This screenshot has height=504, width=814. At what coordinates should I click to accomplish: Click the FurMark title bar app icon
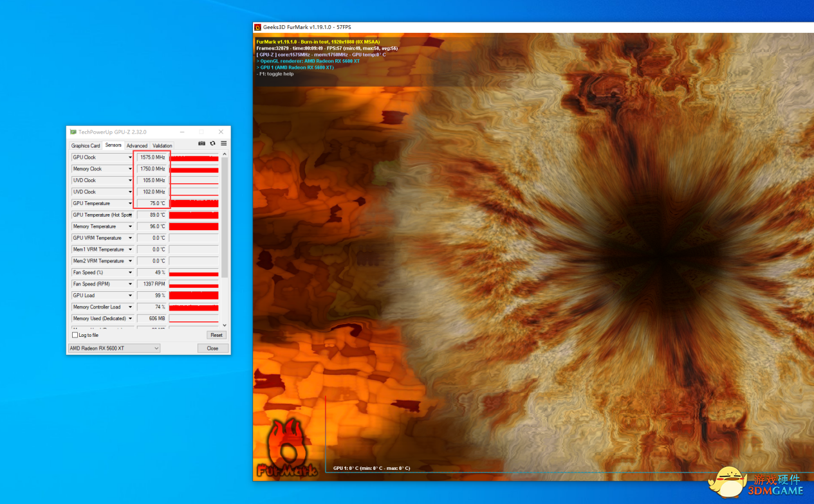(258, 28)
